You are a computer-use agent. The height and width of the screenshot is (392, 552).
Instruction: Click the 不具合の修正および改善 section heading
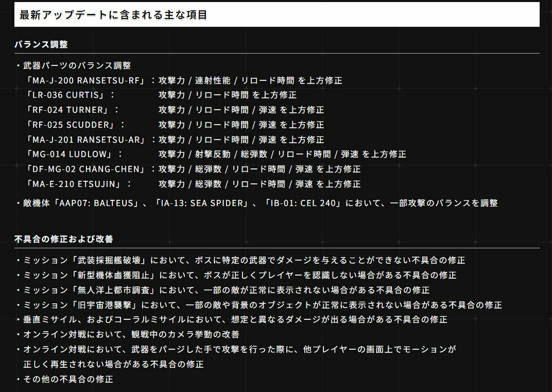(x=64, y=239)
